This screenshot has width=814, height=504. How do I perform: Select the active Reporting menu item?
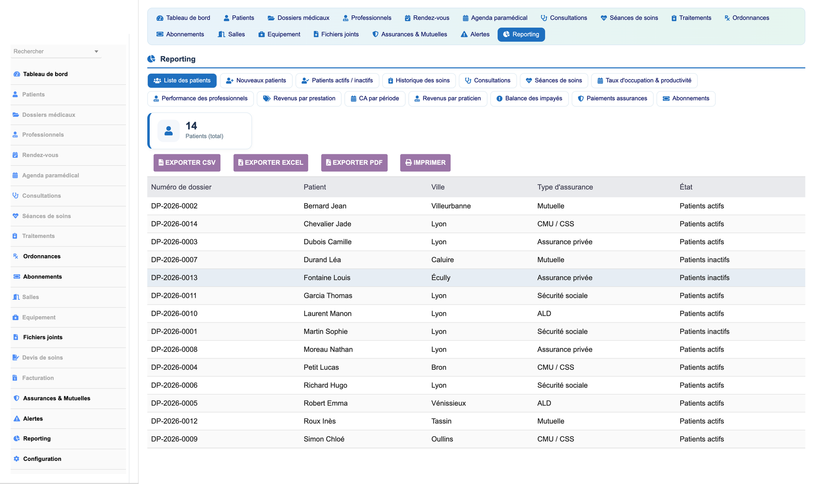(521, 34)
